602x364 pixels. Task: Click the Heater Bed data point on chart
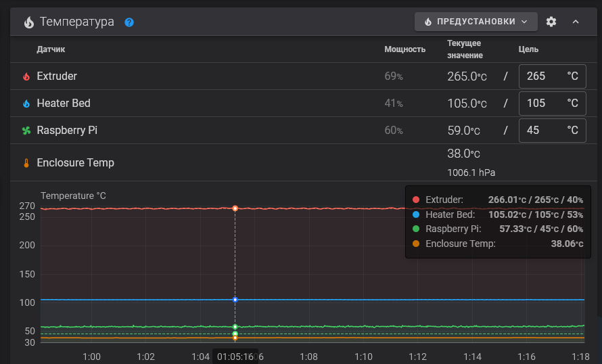pyautogui.click(x=235, y=299)
